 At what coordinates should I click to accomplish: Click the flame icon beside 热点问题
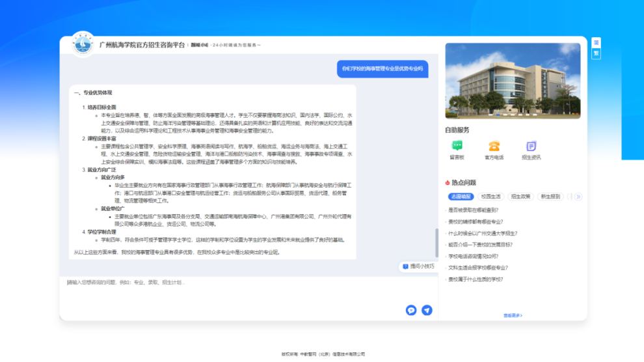448,183
